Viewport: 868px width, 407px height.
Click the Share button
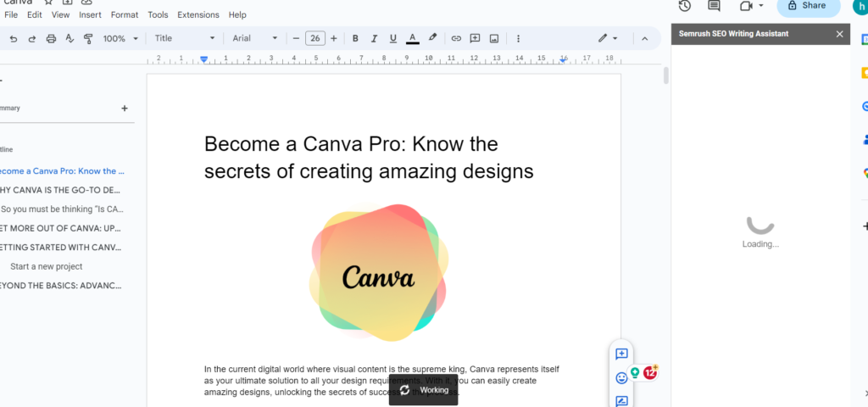tap(809, 6)
